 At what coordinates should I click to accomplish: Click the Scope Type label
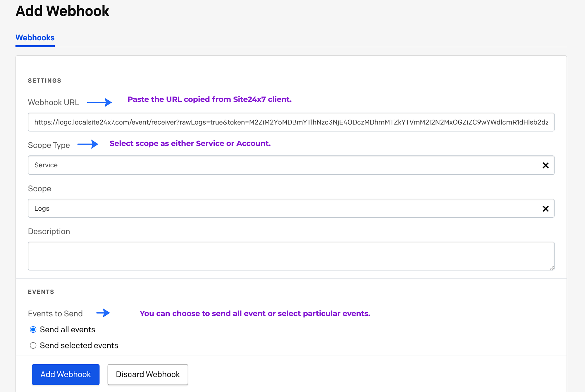pos(49,145)
